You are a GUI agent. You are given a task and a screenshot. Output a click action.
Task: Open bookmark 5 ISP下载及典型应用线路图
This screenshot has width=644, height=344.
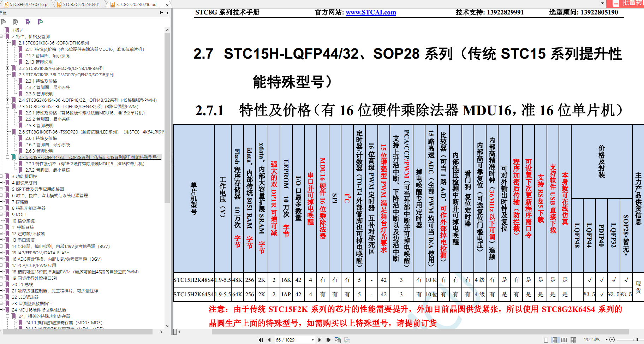point(38,189)
